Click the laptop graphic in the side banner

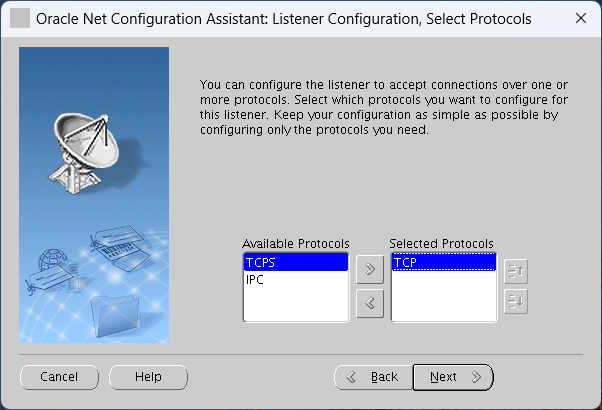pos(120,249)
